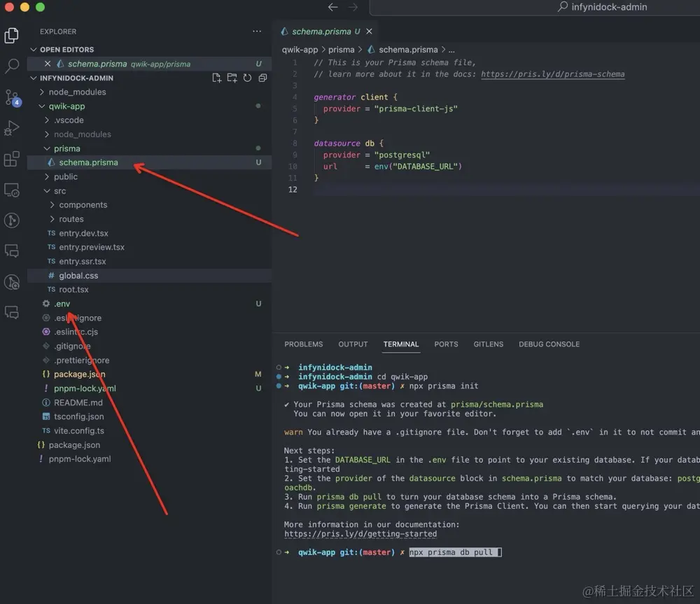Click the prisma/schema.prisma path in terminal
This screenshot has width=700, height=604.
(x=497, y=405)
